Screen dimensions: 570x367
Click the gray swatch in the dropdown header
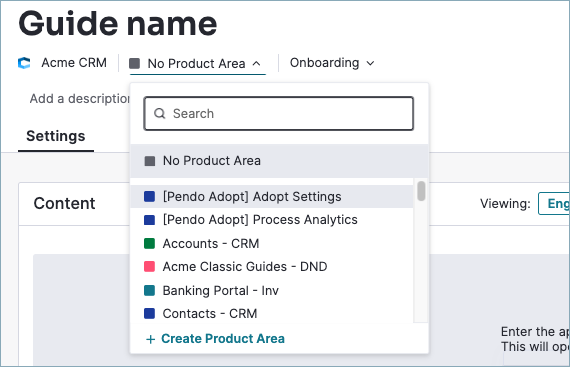[x=135, y=64]
